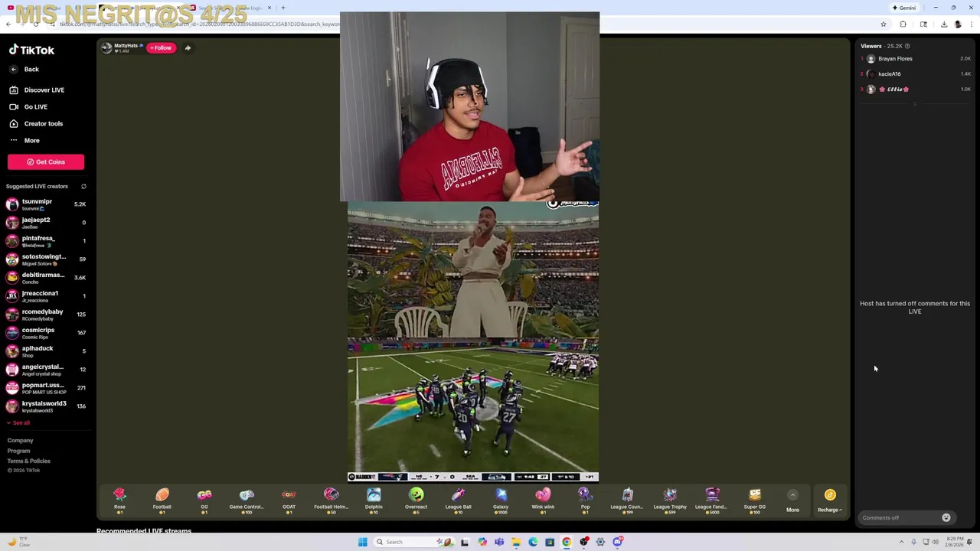
Task: Open sotostowingt suggested creator
Action: pyautogui.click(x=46, y=259)
